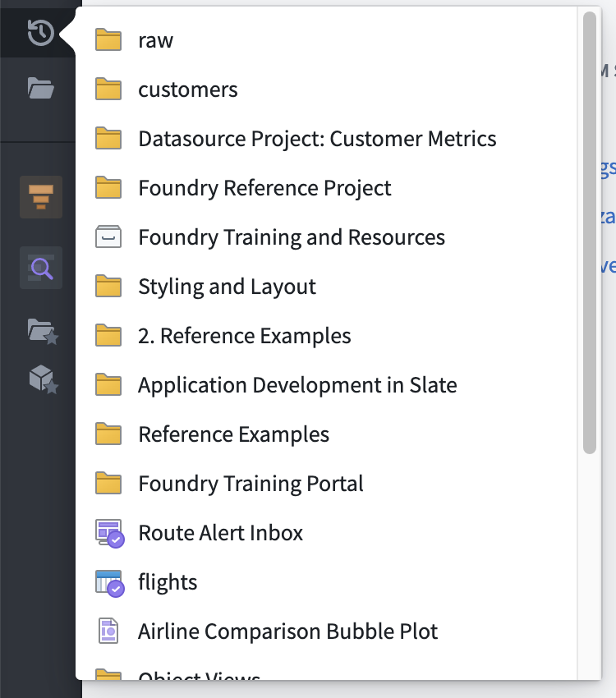Click the folder icon beside customers
Viewport: 616px width, 698px height.
(x=108, y=89)
